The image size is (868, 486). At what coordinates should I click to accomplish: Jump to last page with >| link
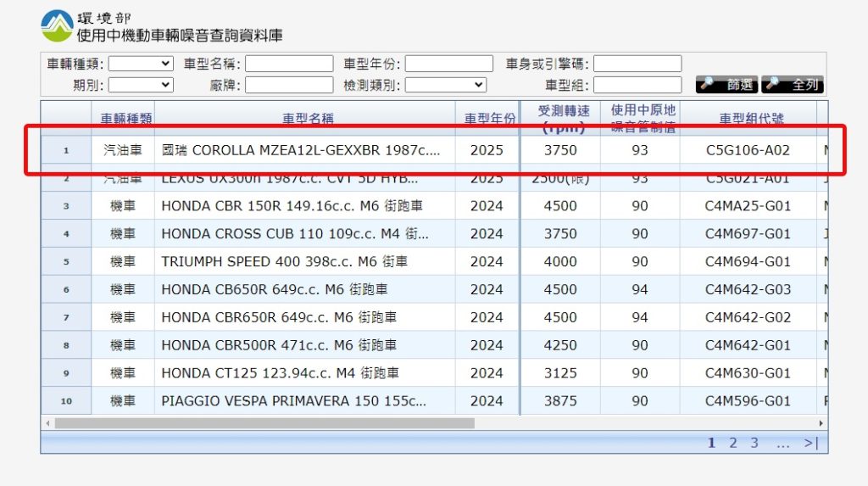point(811,443)
